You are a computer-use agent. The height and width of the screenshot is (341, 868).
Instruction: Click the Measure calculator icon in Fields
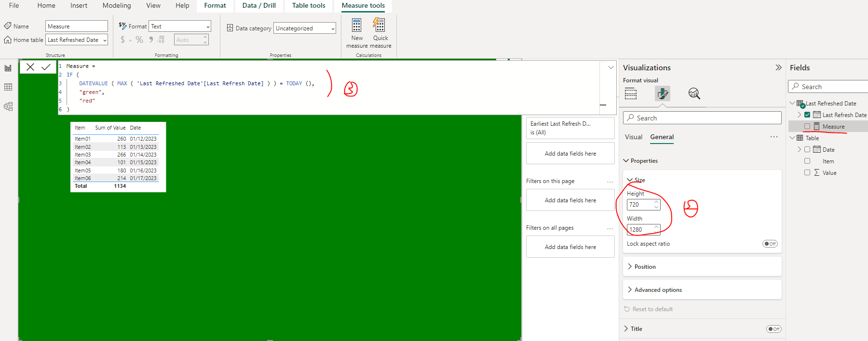point(817,126)
